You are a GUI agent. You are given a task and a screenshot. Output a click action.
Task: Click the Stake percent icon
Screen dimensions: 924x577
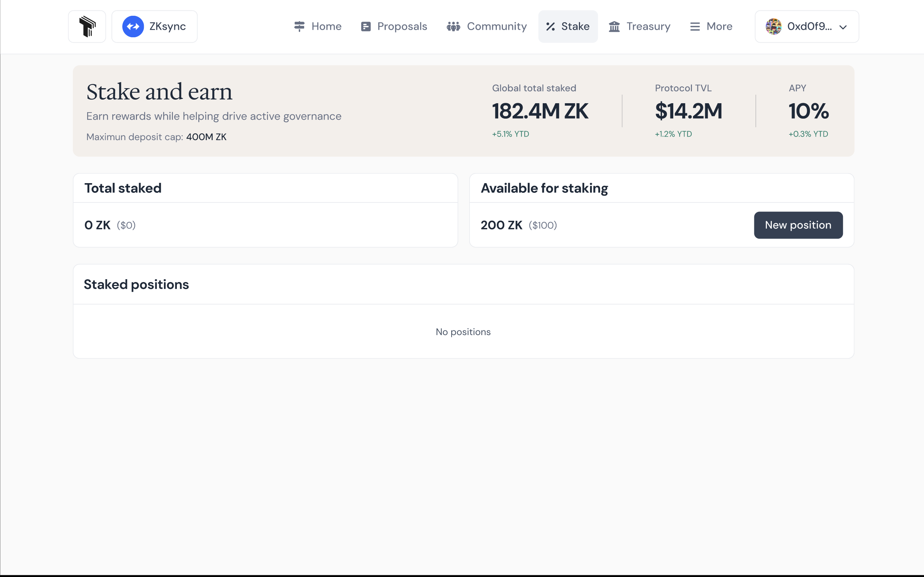click(x=550, y=26)
